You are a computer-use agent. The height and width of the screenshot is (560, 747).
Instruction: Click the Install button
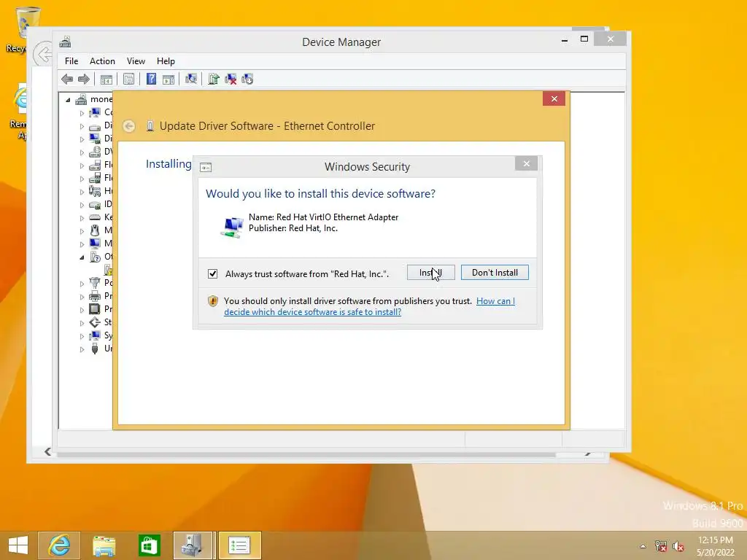pyautogui.click(x=431, y=273)
